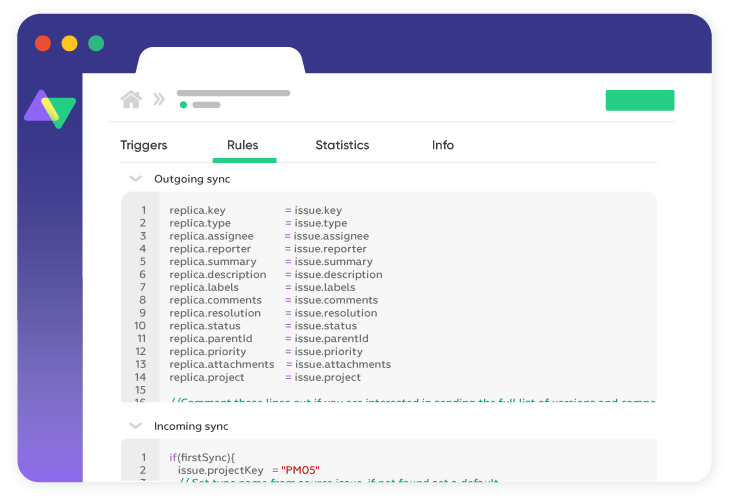Click the line 'replica.type = issue.type'

258,223
